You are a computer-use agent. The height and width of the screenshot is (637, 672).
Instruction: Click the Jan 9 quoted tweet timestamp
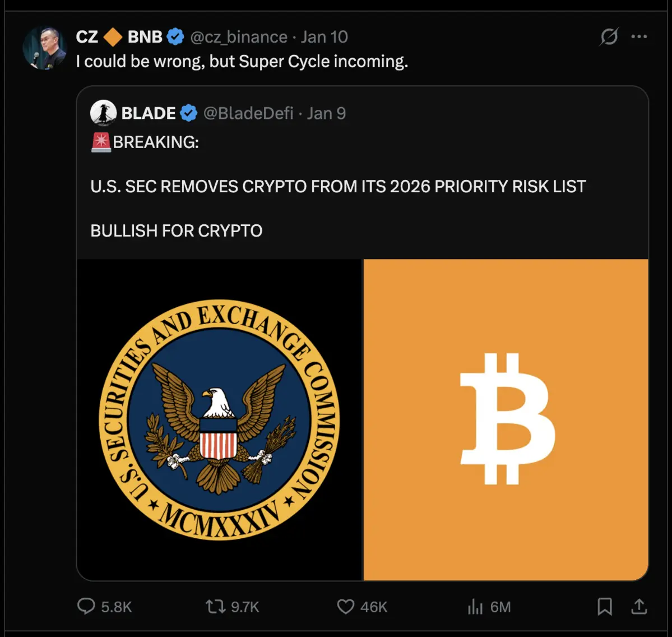326,113
